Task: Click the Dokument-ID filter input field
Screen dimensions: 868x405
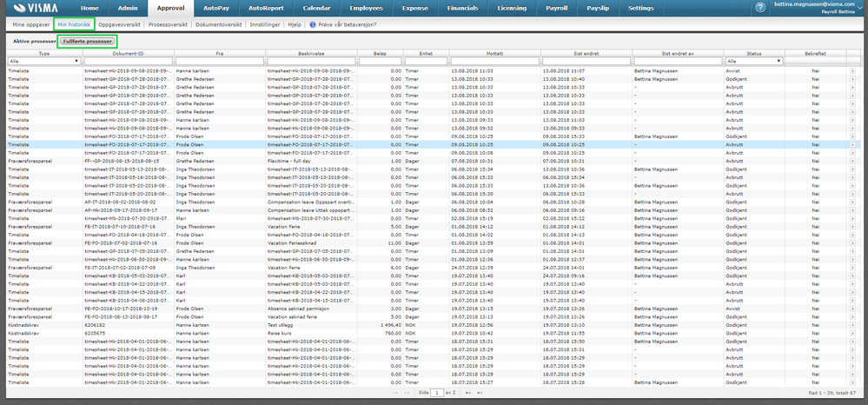Action: click(x=128, y=62)
